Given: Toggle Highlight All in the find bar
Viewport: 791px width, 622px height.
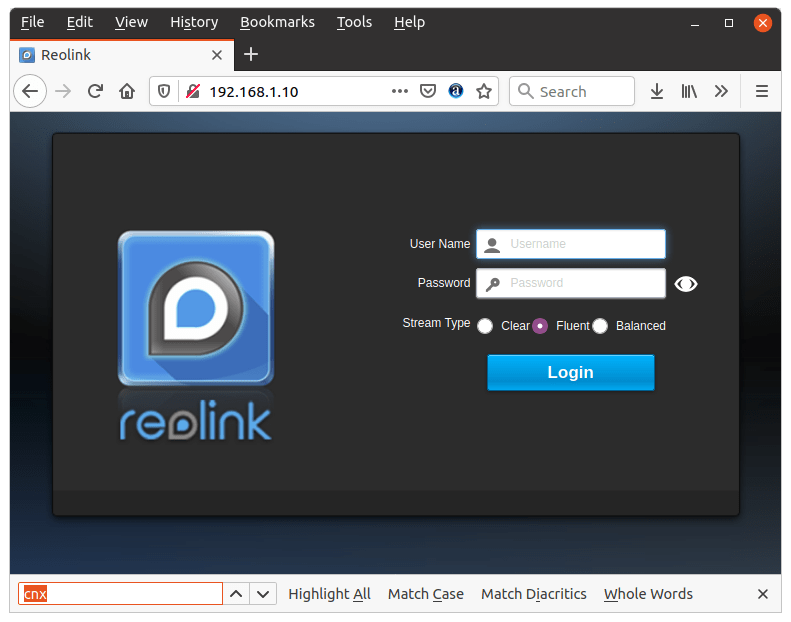Looking at the screenshot, I should point(329,594).
